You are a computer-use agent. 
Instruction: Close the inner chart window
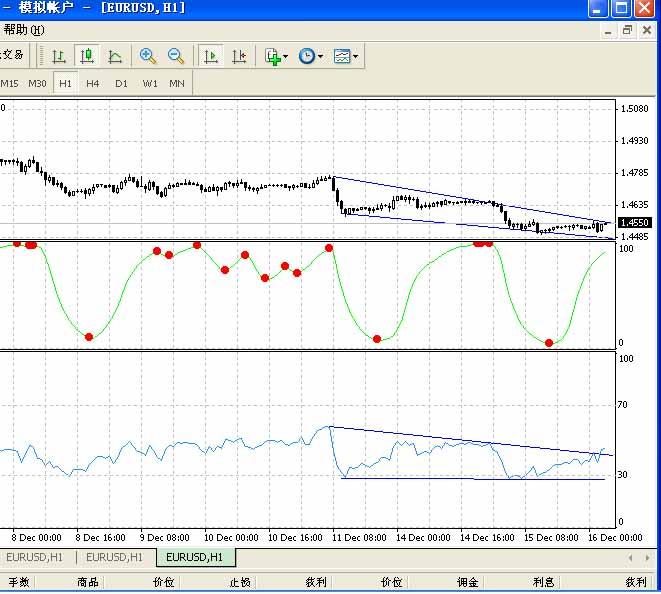647,30
